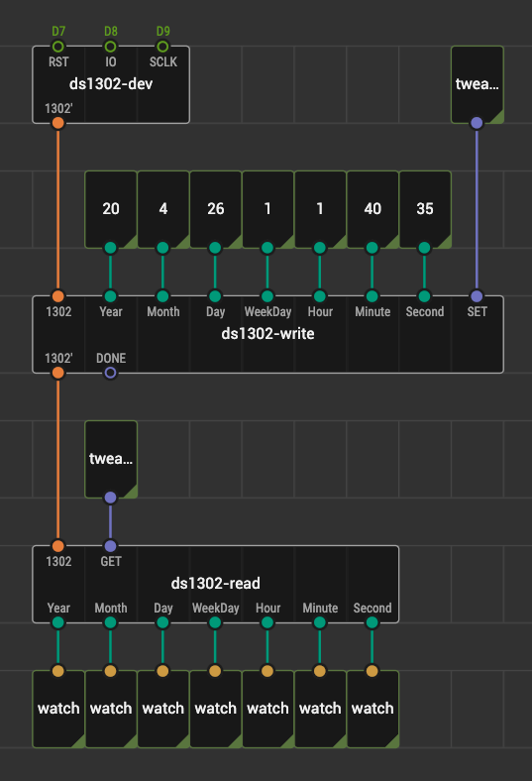Click the WeekDay output pin on ds1302-read
The height and width of the screenshot is (781, 532).
pos(215,622)
